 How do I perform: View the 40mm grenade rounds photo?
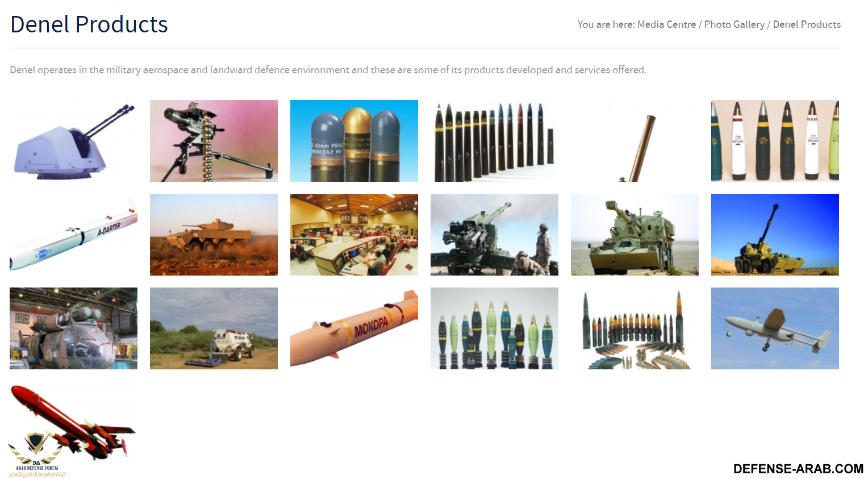pyautogui.click(x=354, y=141)
